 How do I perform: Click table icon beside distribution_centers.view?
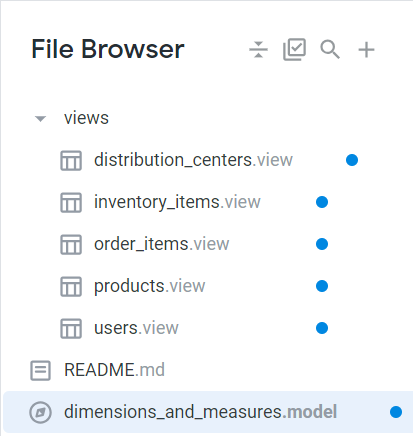click(71, 160)
